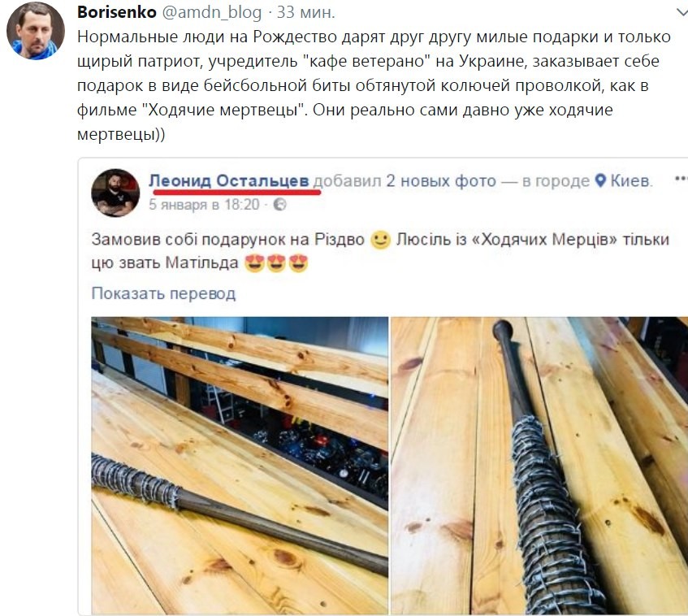Open the tweet options chevron
The width and height of the screenshot is (688, 616).
click(682, 13)
